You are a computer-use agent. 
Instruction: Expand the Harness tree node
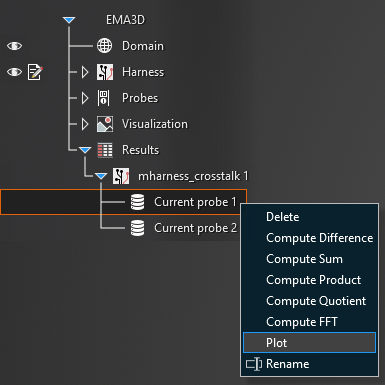[x=85, y=72]
